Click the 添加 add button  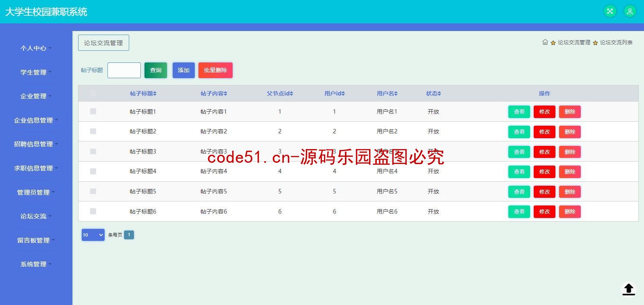[x=184, y=70]
